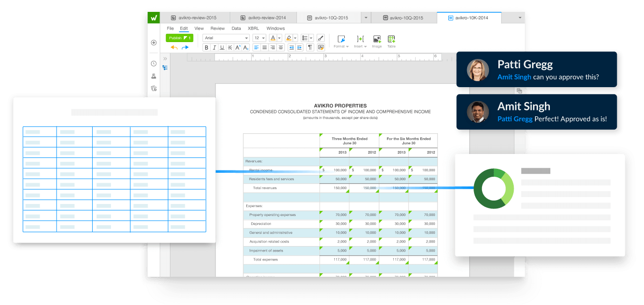Open the Edit menu
Screen dimensions: 644x305
click(x=184, y=28)
